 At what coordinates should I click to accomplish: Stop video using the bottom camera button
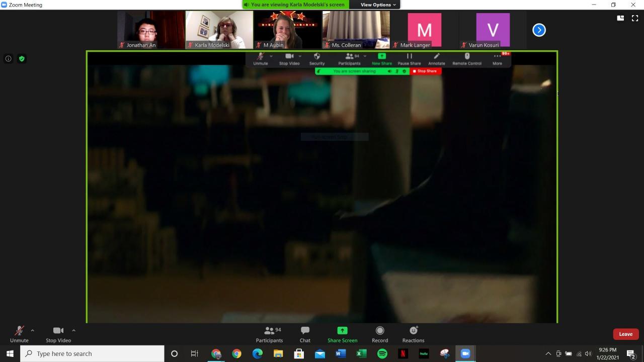click(58, 334)
